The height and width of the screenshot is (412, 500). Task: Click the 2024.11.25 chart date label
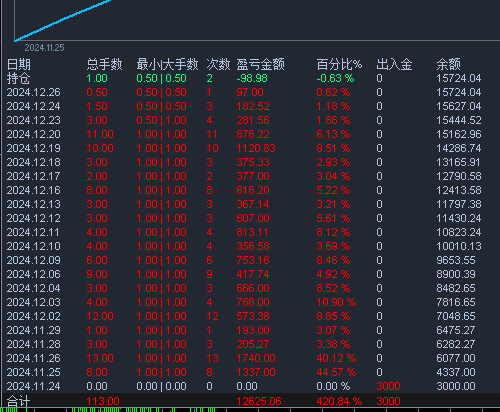44,48
